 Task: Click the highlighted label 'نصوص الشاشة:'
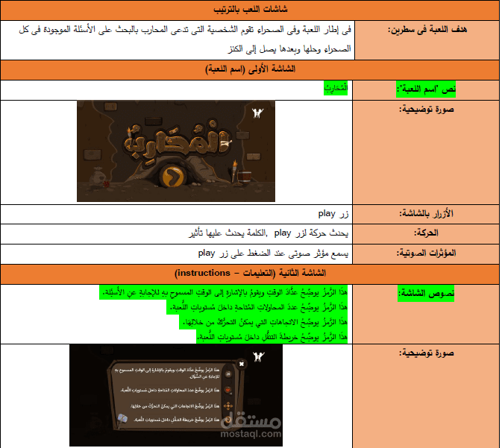pos(426,294)
